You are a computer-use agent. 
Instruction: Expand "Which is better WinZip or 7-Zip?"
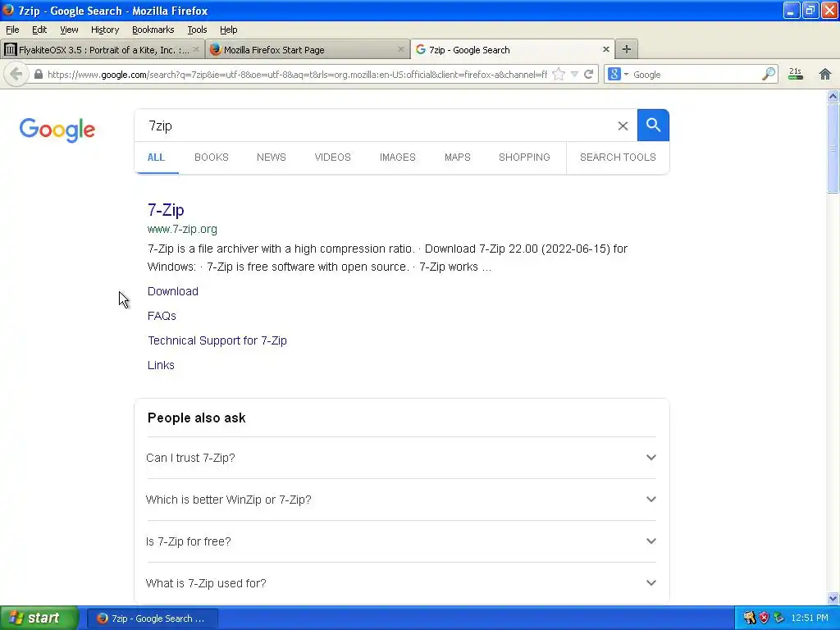401,500
